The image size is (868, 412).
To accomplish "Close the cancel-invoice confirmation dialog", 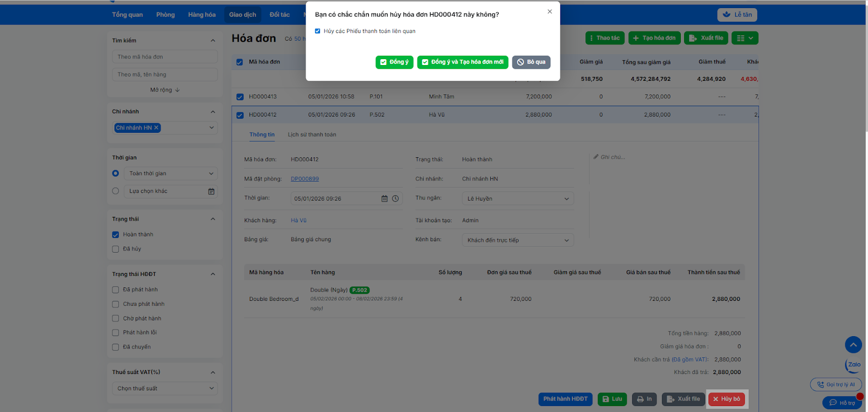I will [x=550, y=11].
